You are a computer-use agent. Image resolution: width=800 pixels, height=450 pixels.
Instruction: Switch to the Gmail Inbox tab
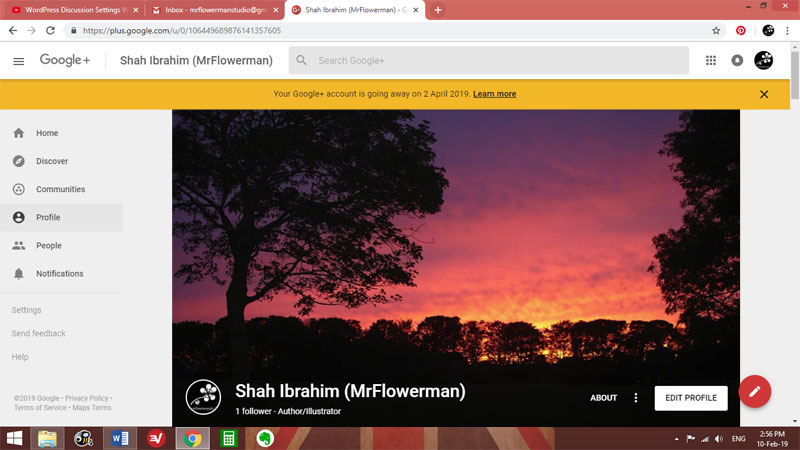(x=214, y=10)
